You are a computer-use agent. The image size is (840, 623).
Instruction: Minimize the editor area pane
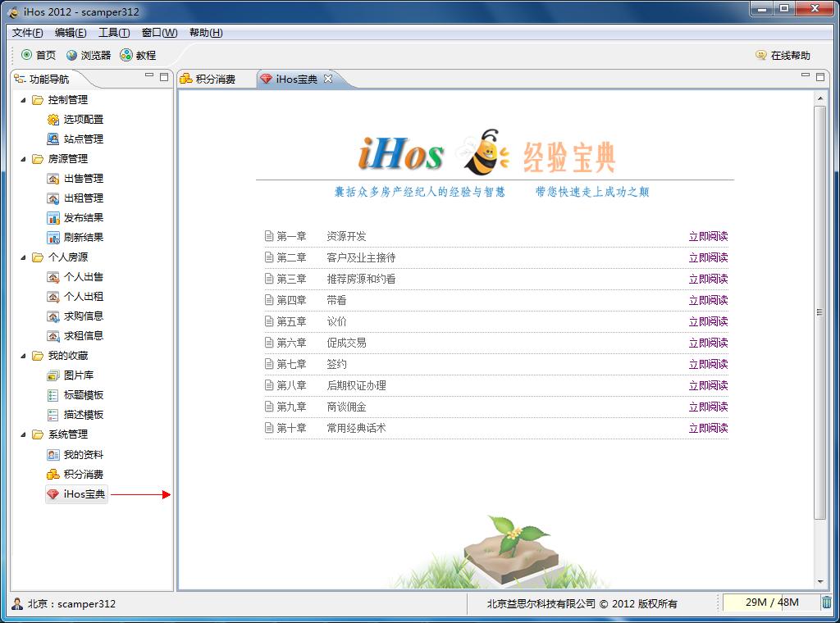(x=806, y=76)
